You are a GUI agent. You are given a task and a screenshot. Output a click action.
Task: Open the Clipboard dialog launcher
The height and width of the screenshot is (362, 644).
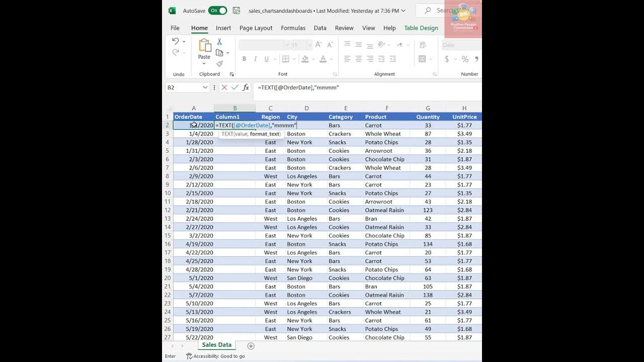pyautogui.click(x=232, y=74)
